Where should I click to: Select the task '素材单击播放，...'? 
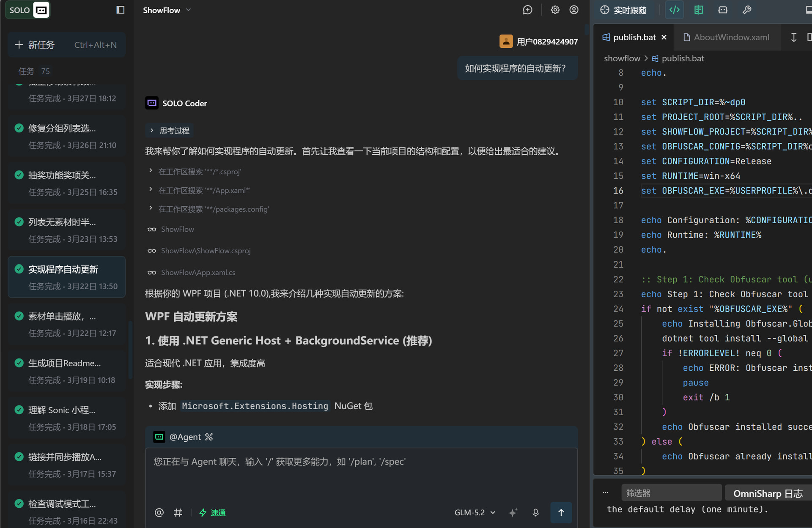click(66, 324)
